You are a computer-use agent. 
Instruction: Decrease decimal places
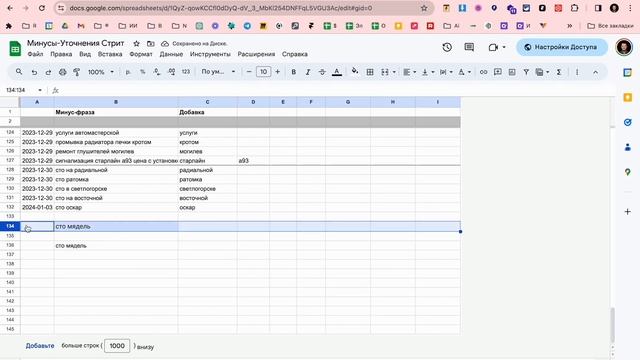click(157, 72)
